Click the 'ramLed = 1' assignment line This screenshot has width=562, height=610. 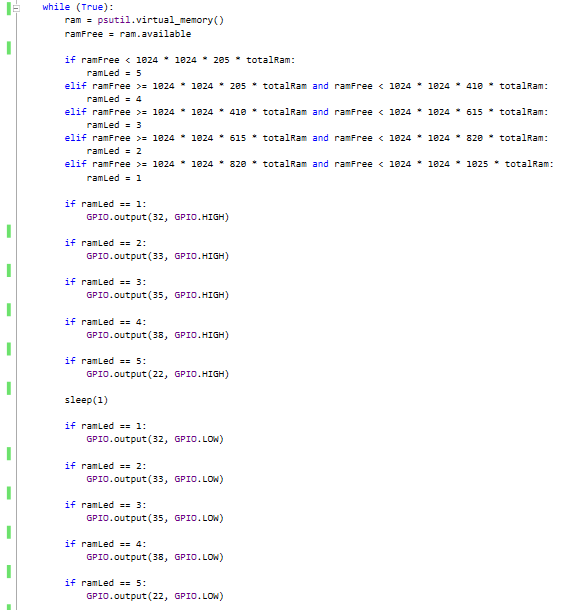coord(114,178)
